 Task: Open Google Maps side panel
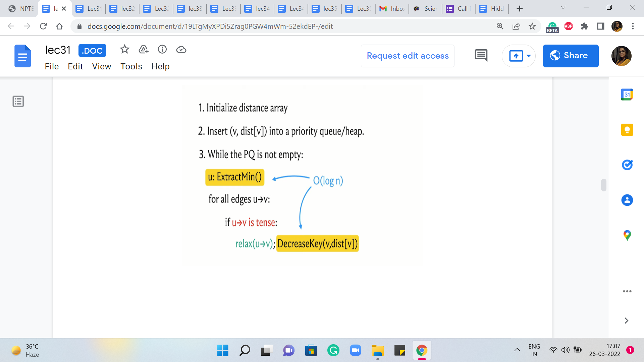coord(627,235)
